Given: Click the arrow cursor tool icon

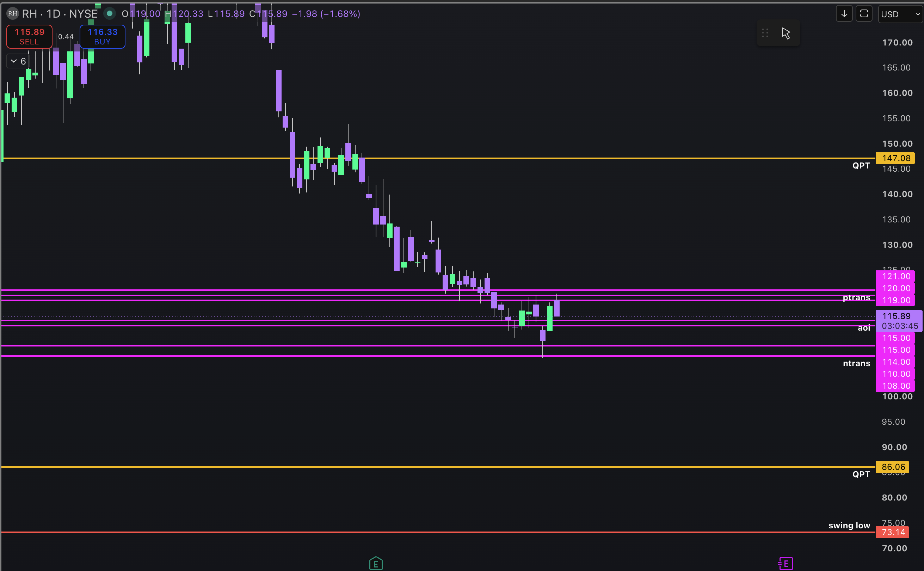Looking at the screenshot, I should pyautogui.click(x=786, y=33).
